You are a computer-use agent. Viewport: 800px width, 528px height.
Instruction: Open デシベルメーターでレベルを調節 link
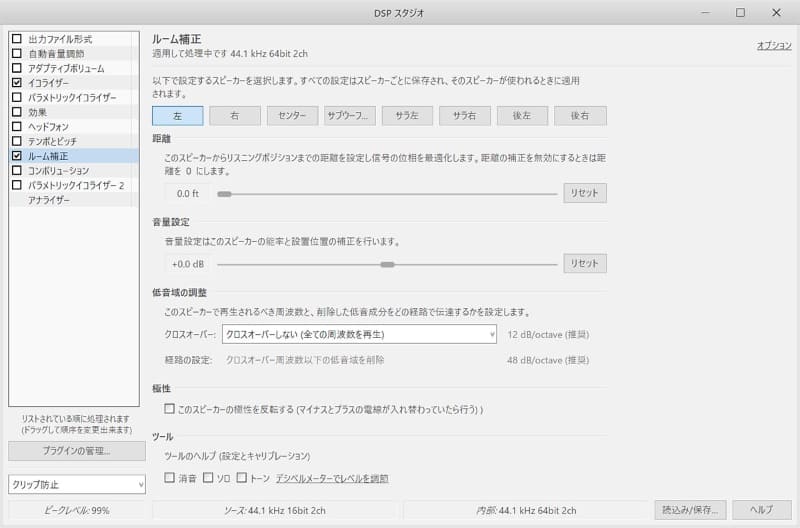(x=332, y=479)
